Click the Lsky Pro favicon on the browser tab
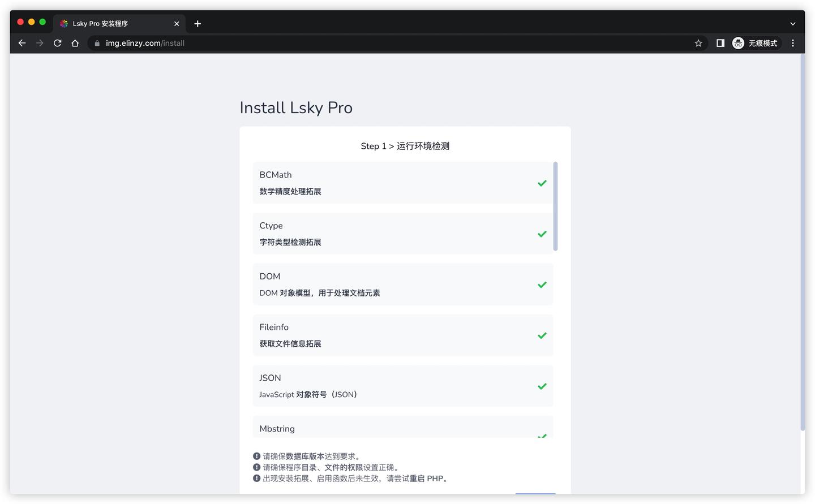The height and width of the screenshot is (504, 815). pyautogui.click(x=64, y=24)
